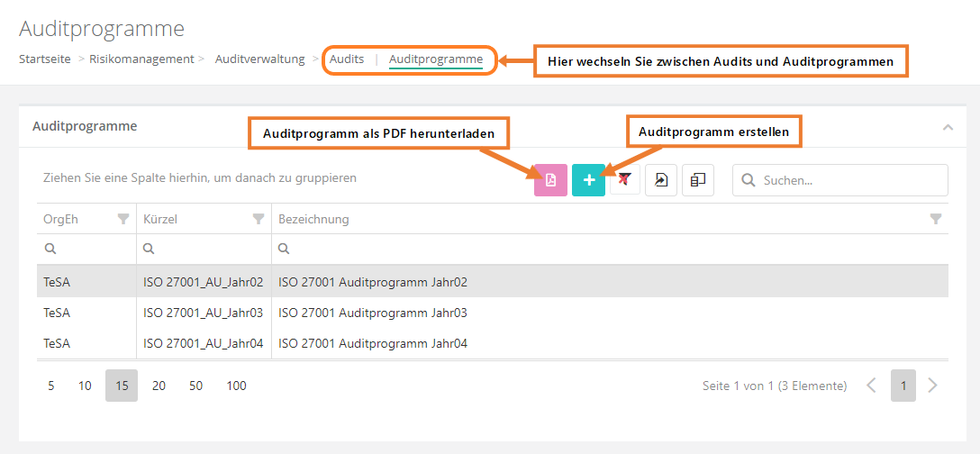Clear all filters using crossed-out funnel icon
The image size is (980, 454).
[x=625, y=180]
